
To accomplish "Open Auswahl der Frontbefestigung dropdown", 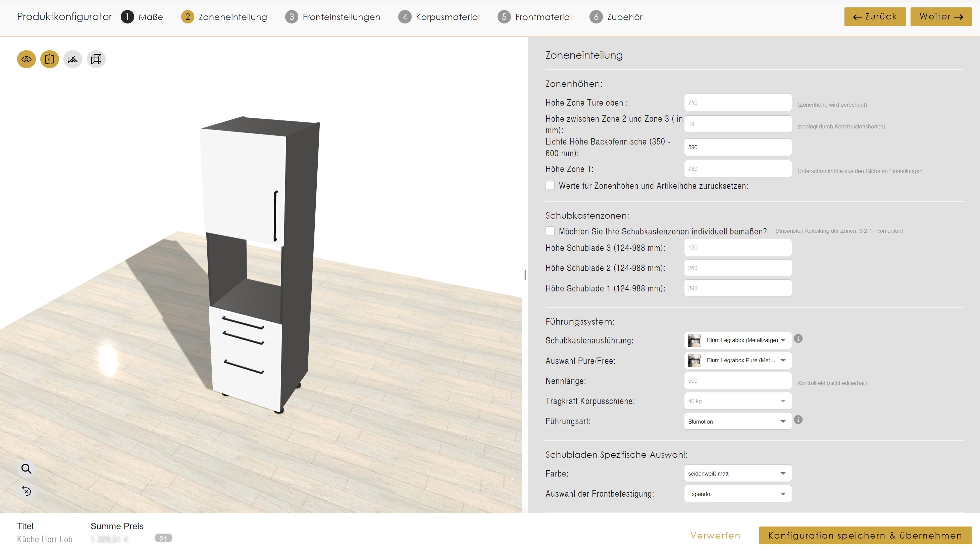I will [x=737, y=494].
